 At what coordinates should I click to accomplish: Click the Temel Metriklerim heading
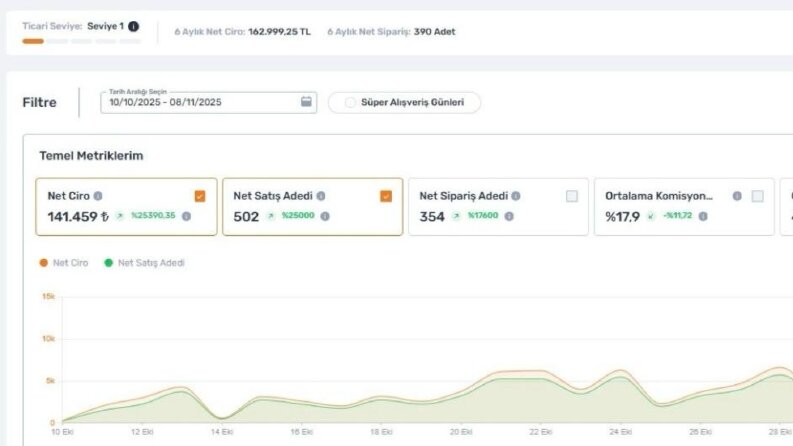pos(91,156)
